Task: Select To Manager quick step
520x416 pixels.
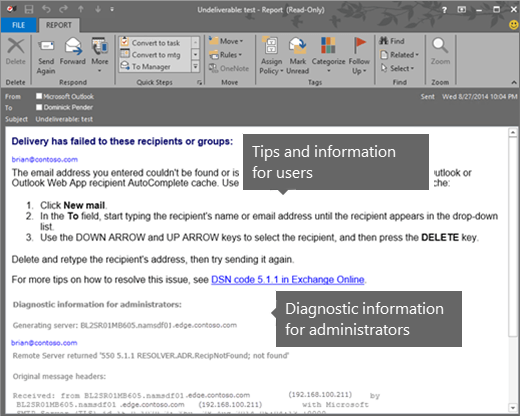Action: click(155, 66)
